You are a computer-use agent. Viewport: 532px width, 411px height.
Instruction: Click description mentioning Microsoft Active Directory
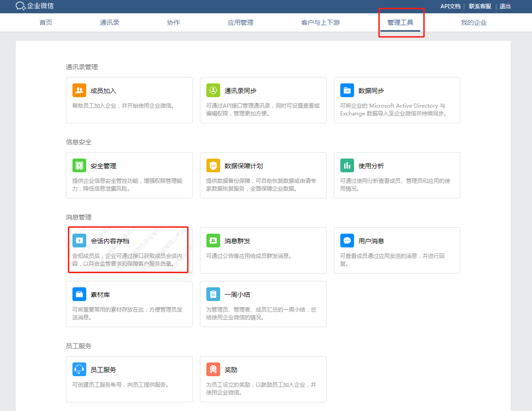pos(393,110)
